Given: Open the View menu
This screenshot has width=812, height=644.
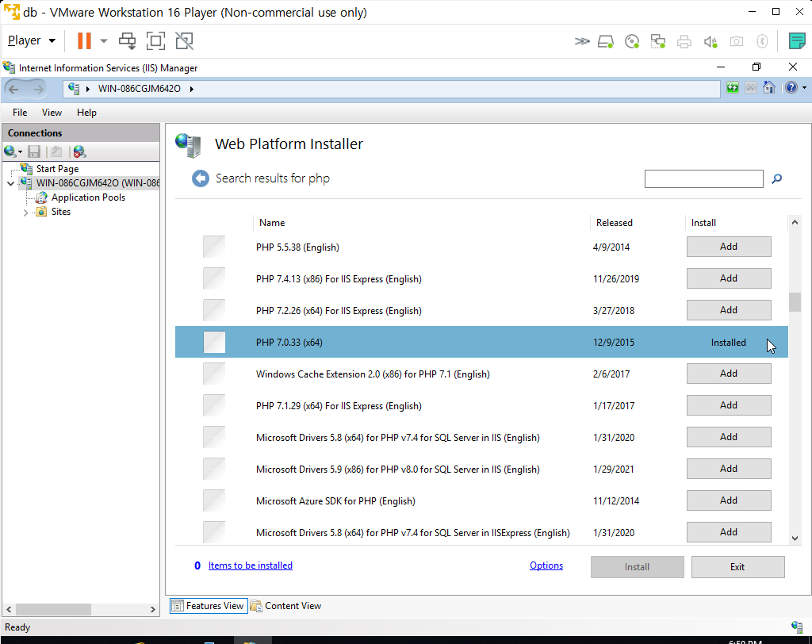Looking at the screenshot, I should [x=52, y=113].
